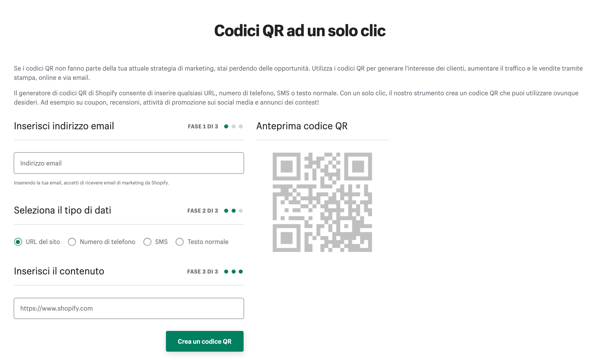Choose 'Testo normale' as data type
Image resolution: width=594 pixels, height=364 pixels.
pyautogui.click(x=180, y=242)
